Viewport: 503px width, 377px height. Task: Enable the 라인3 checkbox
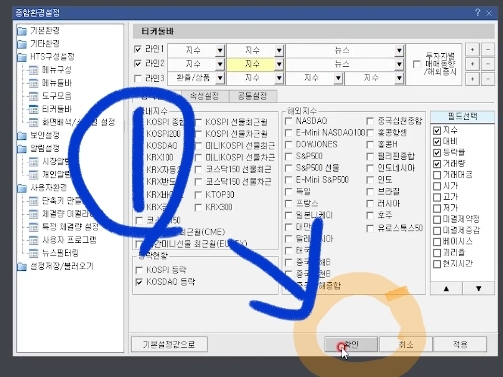pos(138,78)
